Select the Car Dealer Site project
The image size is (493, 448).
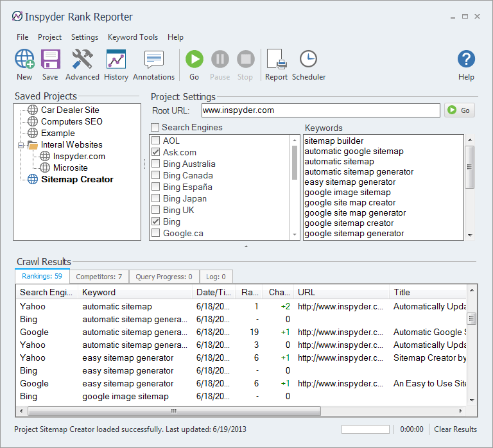70,110
